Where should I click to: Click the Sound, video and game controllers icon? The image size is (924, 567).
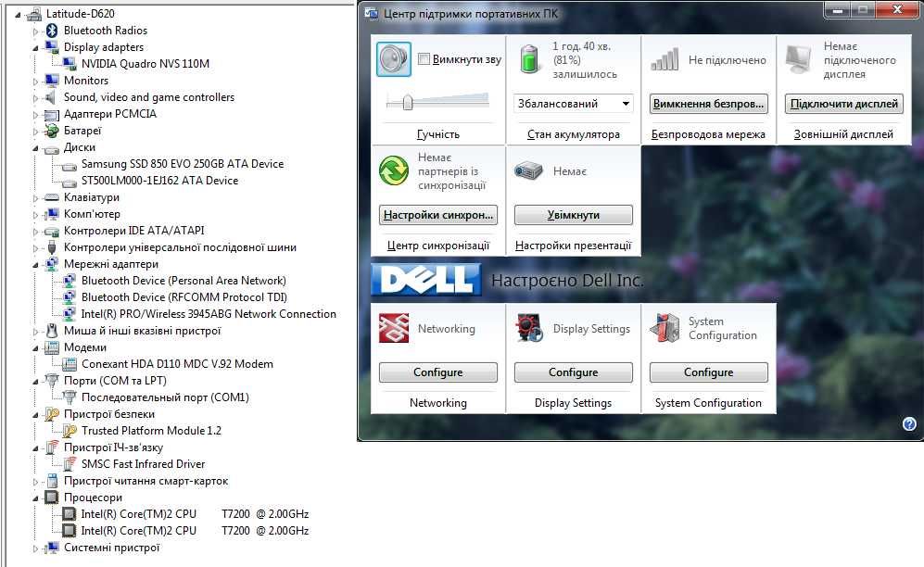point(52,97)
